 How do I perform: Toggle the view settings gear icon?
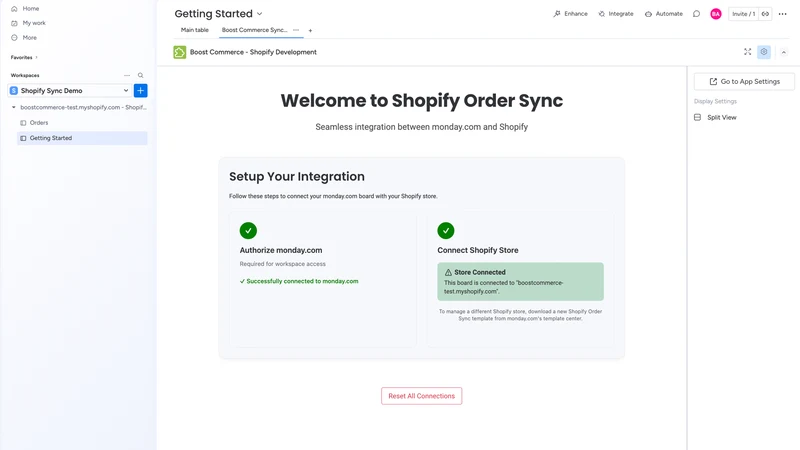click(x=764, y=52)
